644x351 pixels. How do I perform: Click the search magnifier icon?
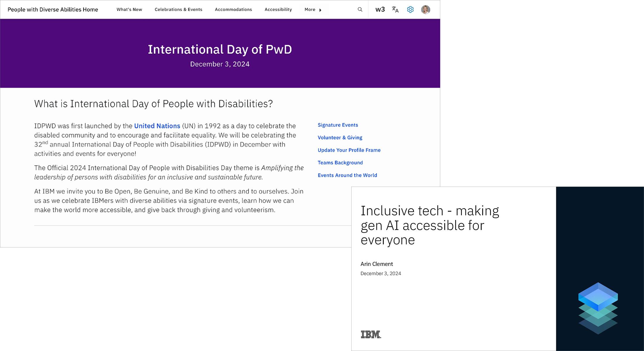[360, 10]
